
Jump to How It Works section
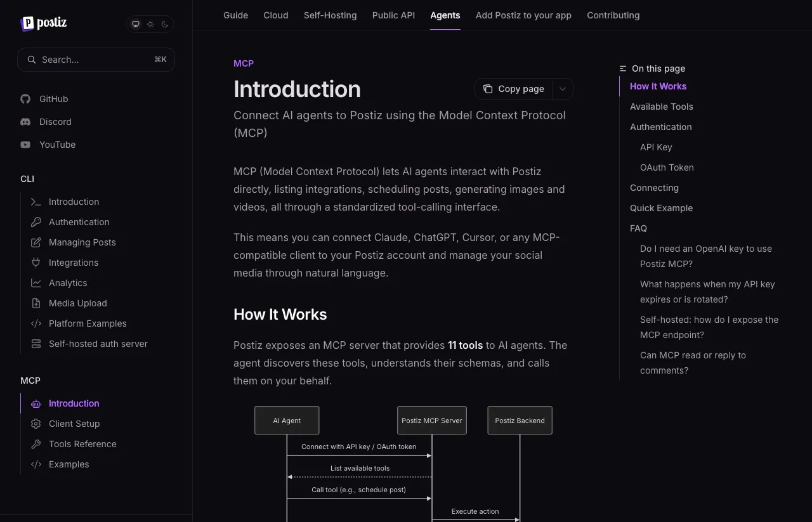click(658, 86)
